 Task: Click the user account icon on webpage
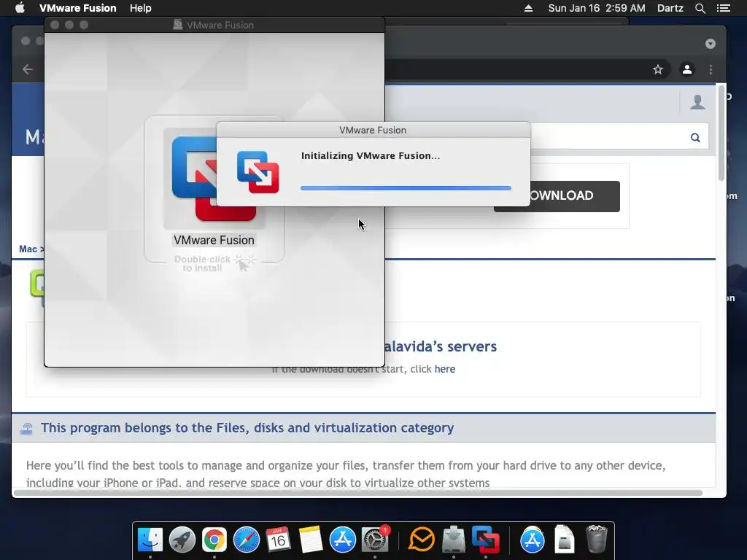click(697, 102)
